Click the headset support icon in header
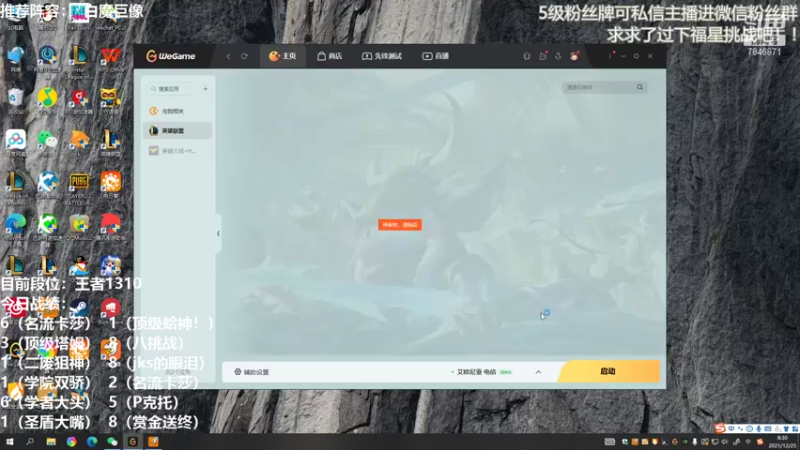This screenshot has height=450, width=800. coord(527,56)
